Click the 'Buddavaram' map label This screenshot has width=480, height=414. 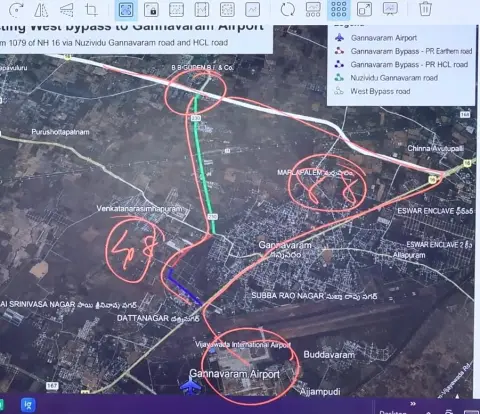point(329,355)
